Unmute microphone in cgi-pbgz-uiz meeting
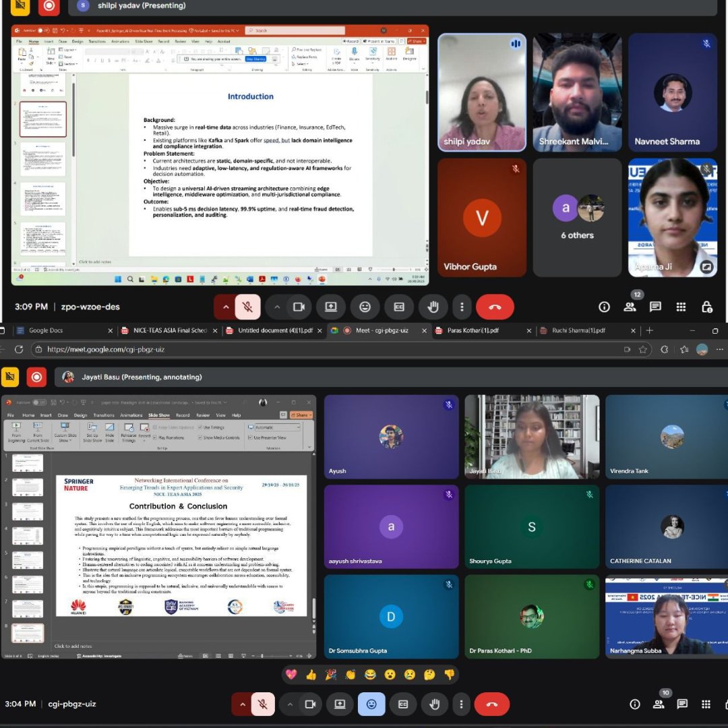 263,704
